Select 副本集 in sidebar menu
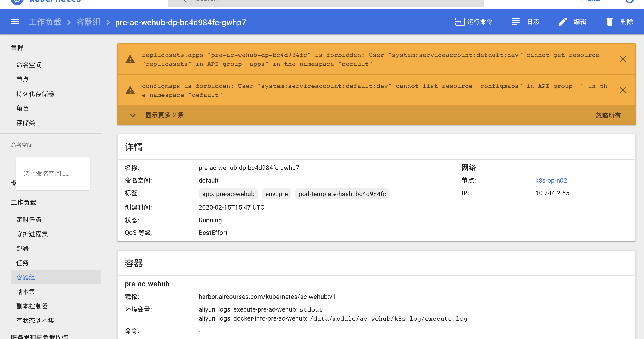The width and height of the screenshot is (644, 339). point(26,291)
